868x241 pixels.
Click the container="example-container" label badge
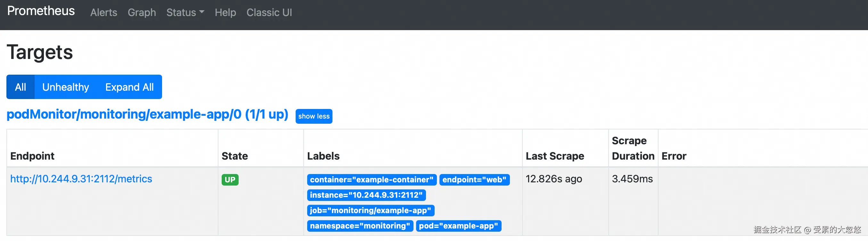[x=371, y=180]
